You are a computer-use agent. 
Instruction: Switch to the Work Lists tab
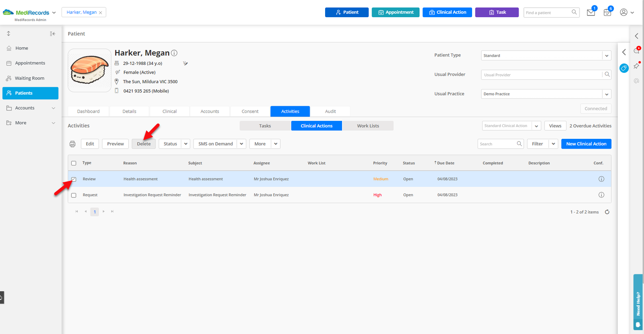click(x=368, y=126)
